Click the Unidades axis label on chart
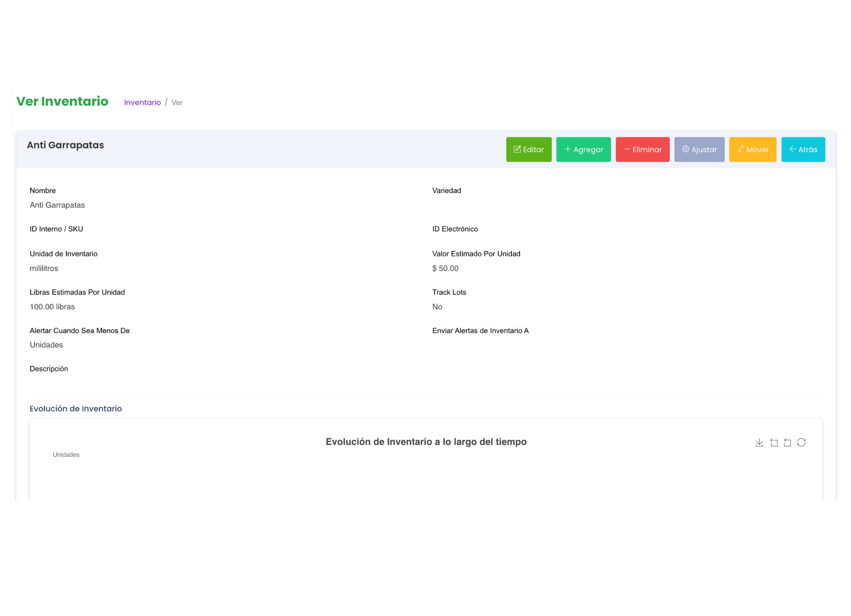The height and width of the screenshot is (616, 851). click(x=66, y=455)
